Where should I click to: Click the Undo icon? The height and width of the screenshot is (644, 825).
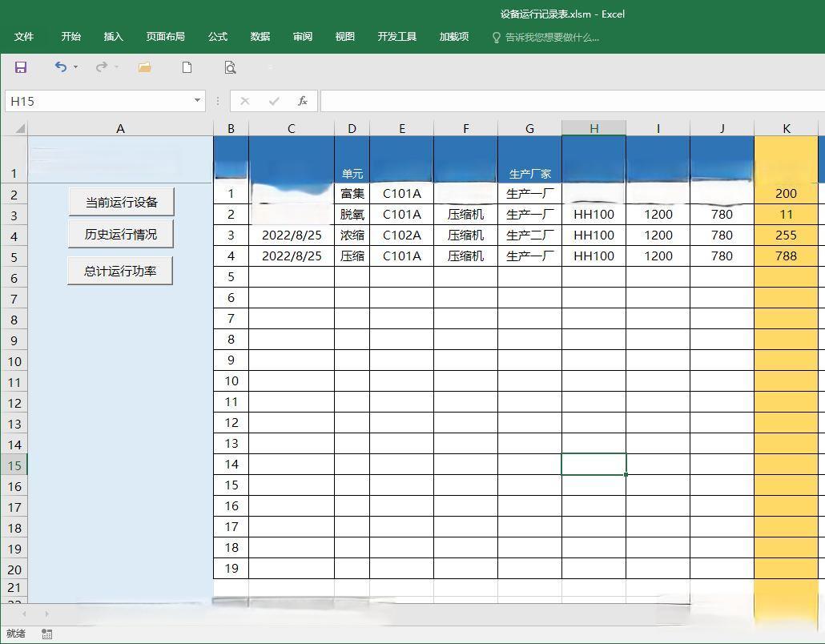pos(58,67)
